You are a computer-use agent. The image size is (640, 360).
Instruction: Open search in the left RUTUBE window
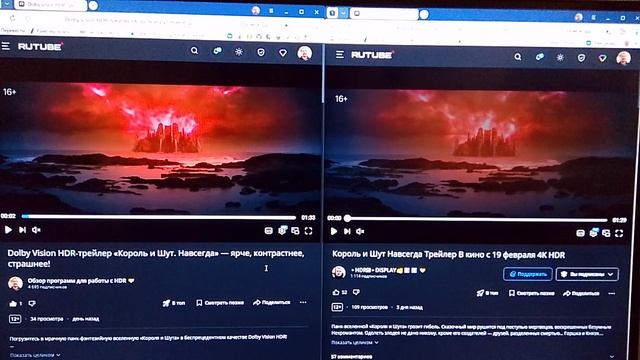pos(194,51)
